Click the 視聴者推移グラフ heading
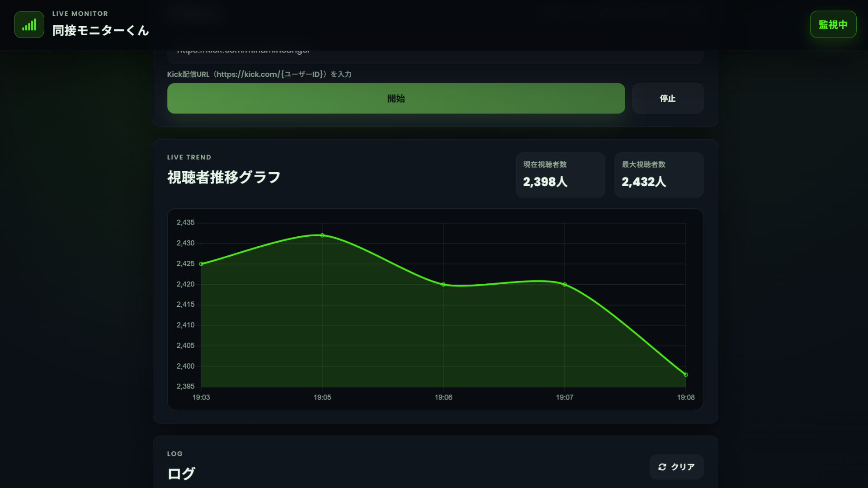 point(224,177)
